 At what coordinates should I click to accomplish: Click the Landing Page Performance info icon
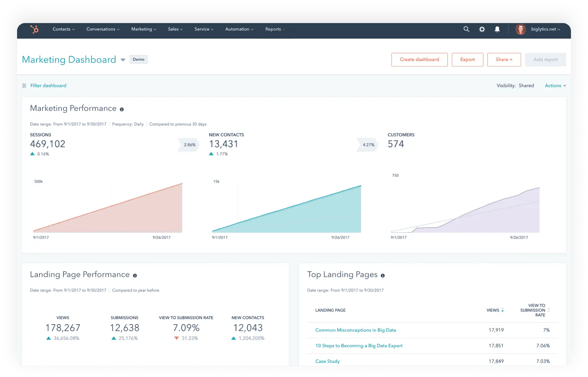(x=135, y=275)
